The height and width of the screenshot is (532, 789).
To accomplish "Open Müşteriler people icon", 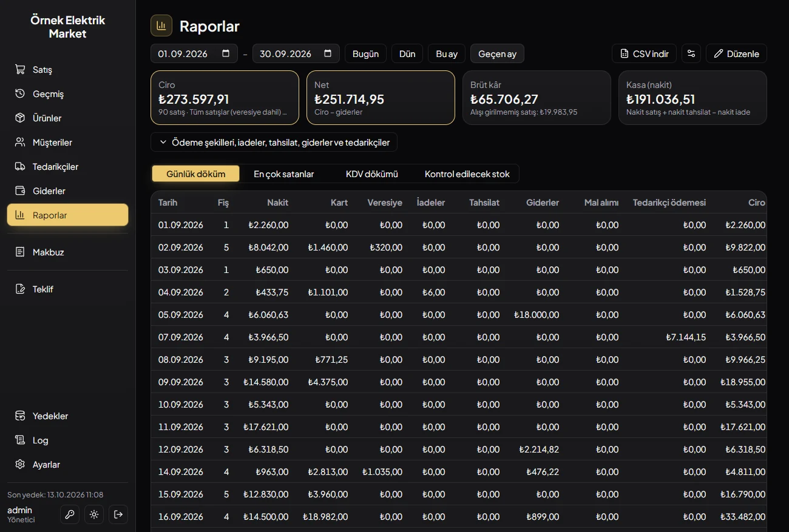I will 20,143.
